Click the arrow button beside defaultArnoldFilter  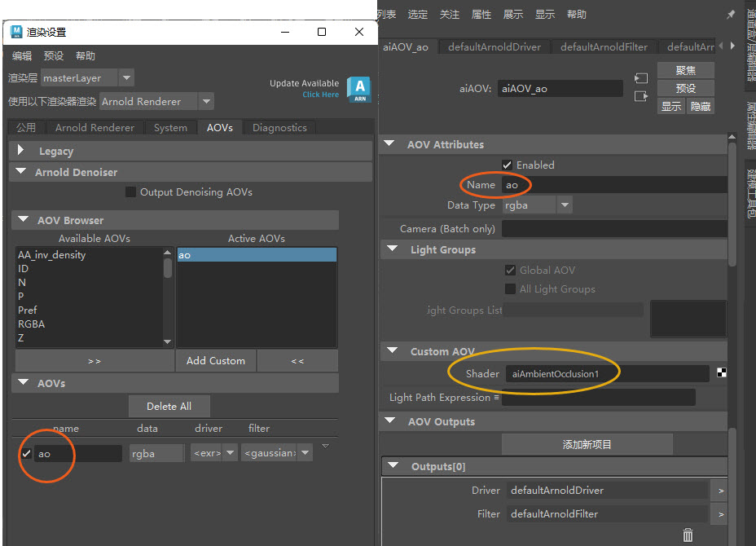[x=721, y=514]
